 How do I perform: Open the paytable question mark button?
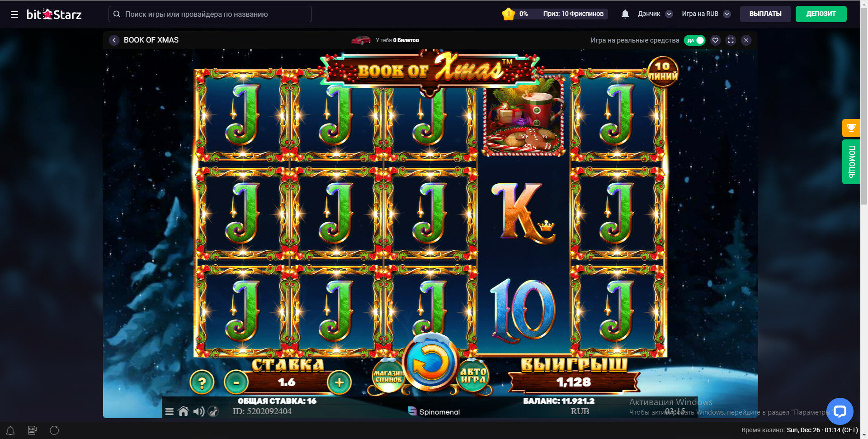click(202, 382)
